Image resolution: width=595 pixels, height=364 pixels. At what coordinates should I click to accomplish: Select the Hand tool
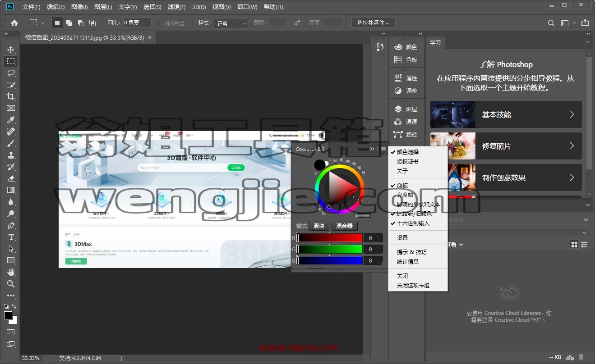pyautogui.click(x=11, y=272)
